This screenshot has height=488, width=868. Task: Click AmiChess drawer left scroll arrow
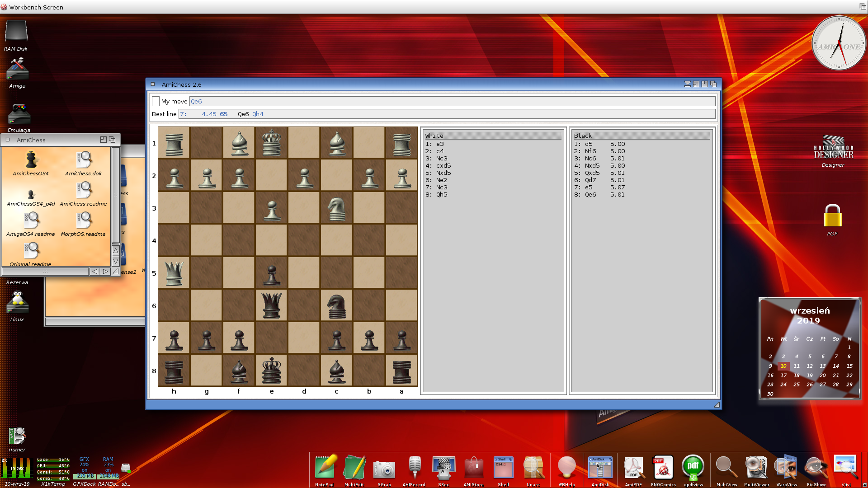pyautogui.click(x=94, y=272)
